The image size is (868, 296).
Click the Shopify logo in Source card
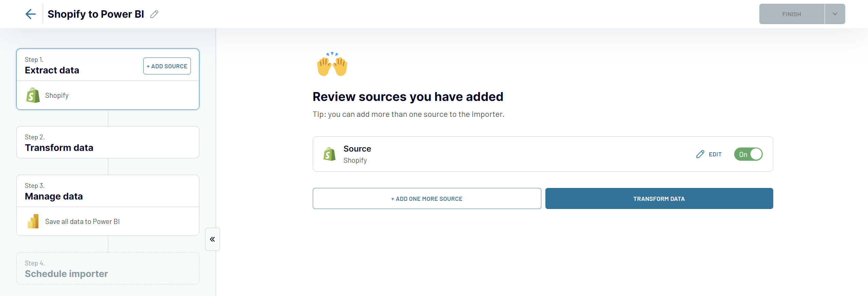329,154
